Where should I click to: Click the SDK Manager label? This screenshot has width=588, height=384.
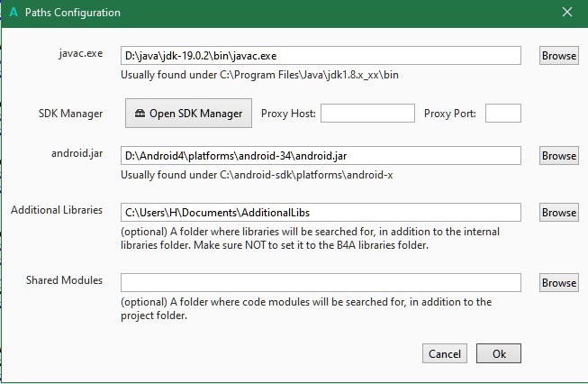pos(71,114)
